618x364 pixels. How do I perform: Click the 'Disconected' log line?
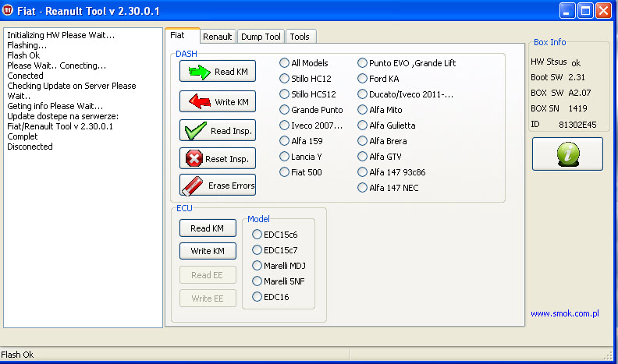click(x=30, y=147)
